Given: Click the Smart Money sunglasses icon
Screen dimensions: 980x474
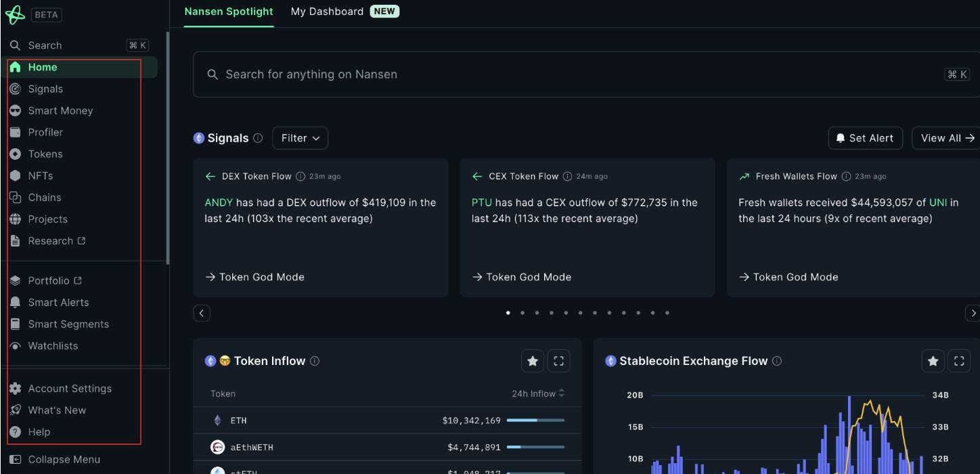Looking at the screenshot, I should tap(16, 110).
